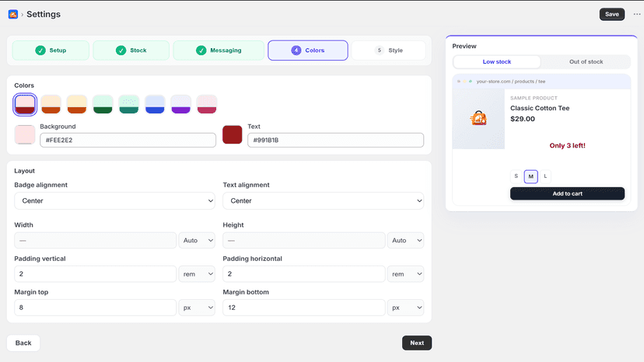Viewport: 644px width, 362px height.
Task: Show the Out of stock preview
Action: point(586,62)
